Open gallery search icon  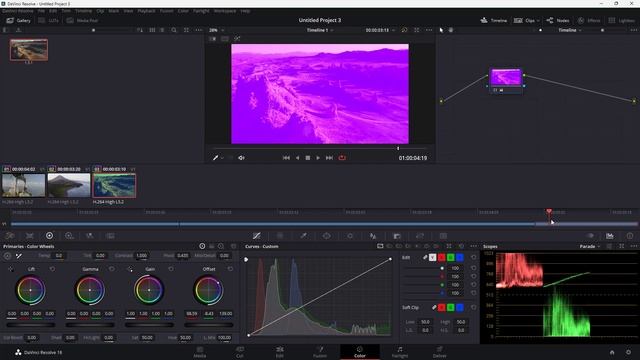[174, 30]
